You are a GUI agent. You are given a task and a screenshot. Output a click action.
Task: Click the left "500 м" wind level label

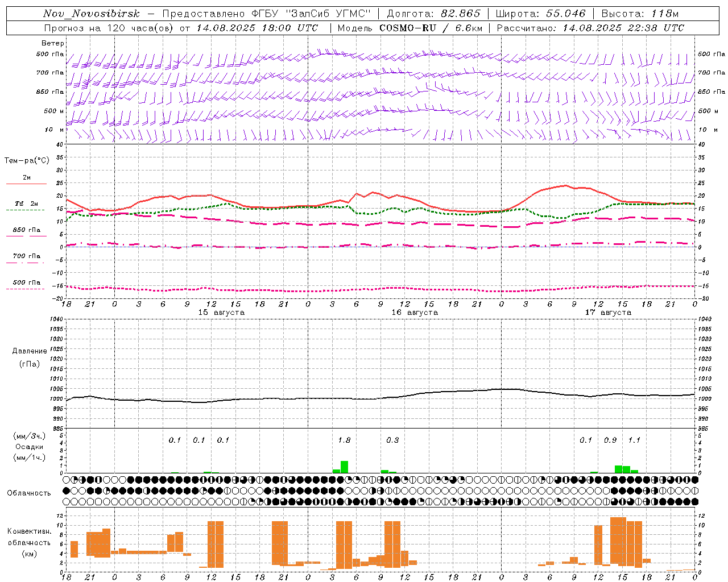point(54,111)
